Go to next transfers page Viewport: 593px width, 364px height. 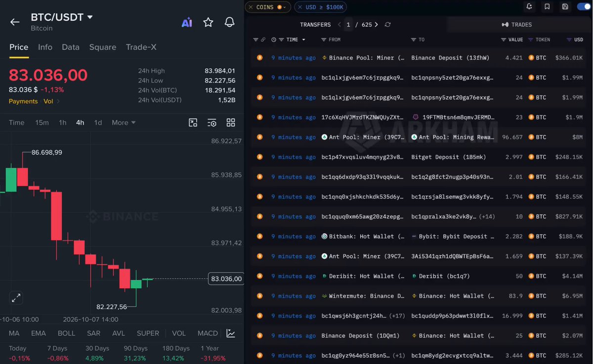coord(377,25)
